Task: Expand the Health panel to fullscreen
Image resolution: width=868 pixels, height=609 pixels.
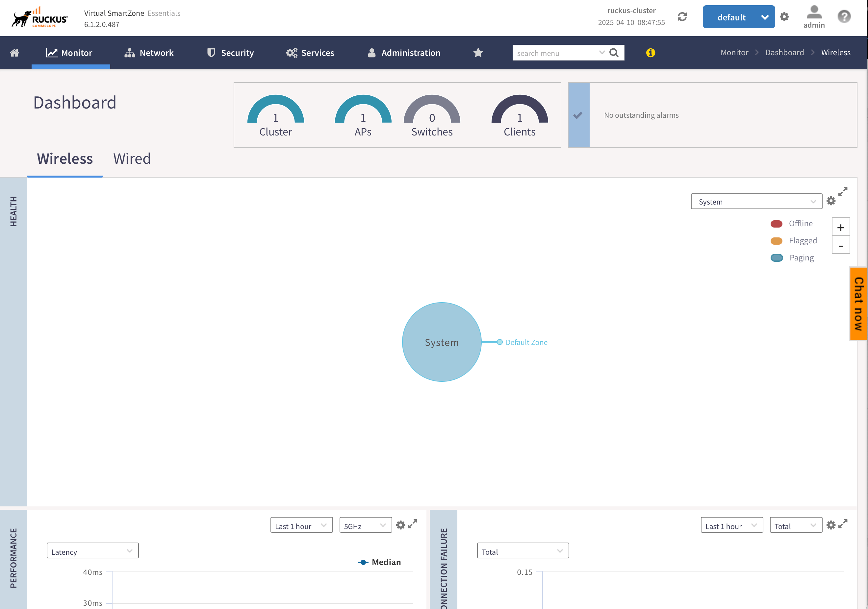Action: tap(843, 191)
